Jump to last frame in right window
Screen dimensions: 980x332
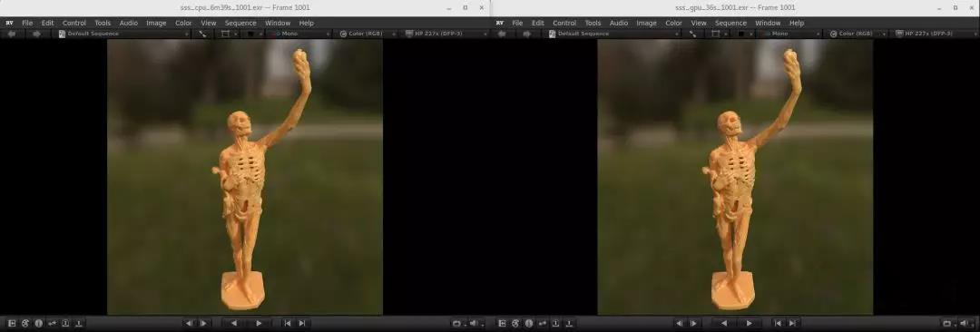tap(792, 323)
